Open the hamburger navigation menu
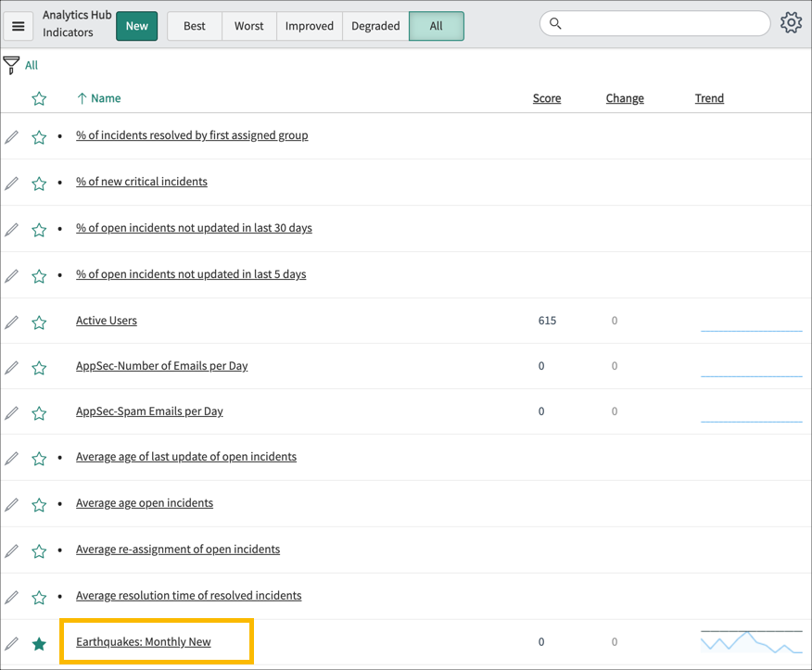This screenshot has width=812, height=670. coord(19,25)
